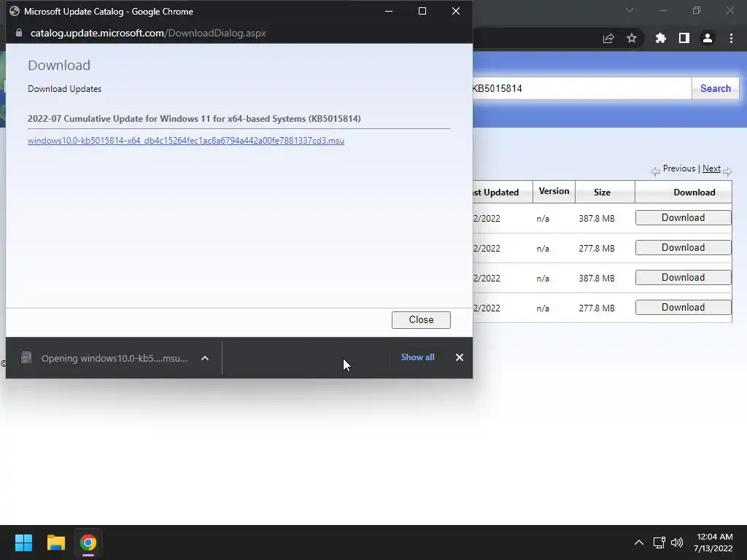Sort by the Version column header

pyautogui.click(x=554, y=192)
